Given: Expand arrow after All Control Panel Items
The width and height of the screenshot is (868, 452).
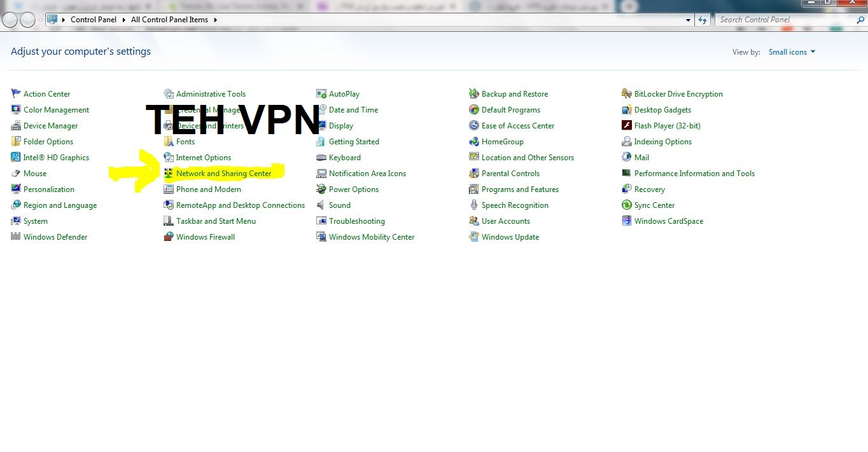Looking at the screenshot, I should click(215, 20).
